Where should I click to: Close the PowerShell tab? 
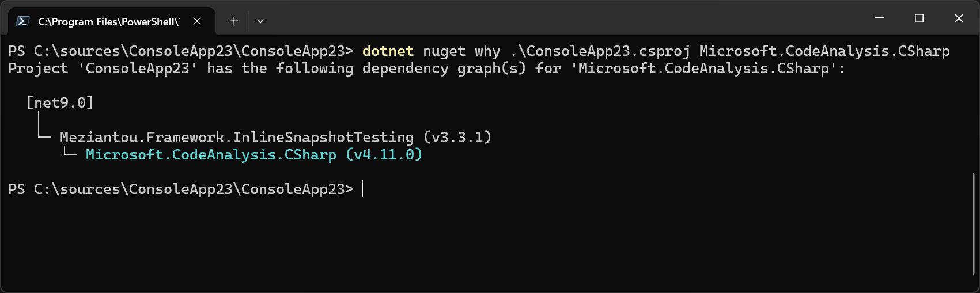(197, 21)
